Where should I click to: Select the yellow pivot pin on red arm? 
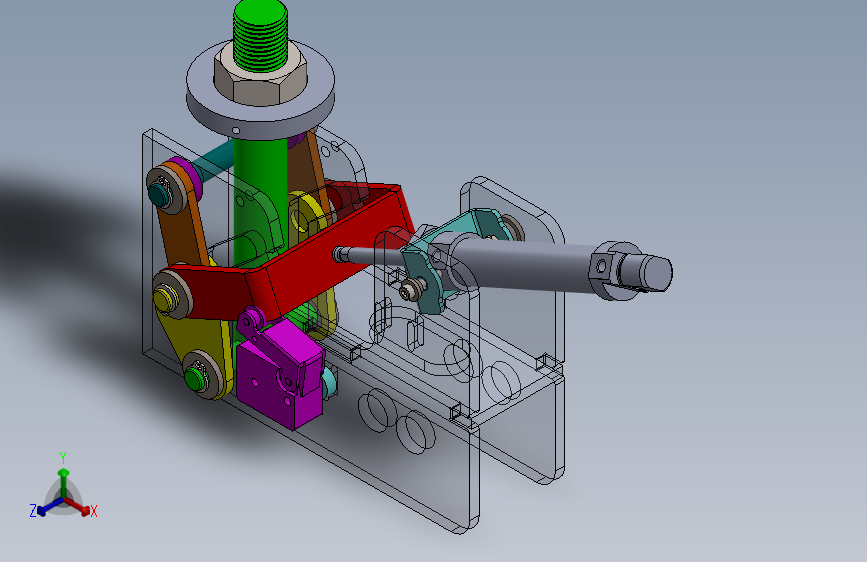point(163,299)
